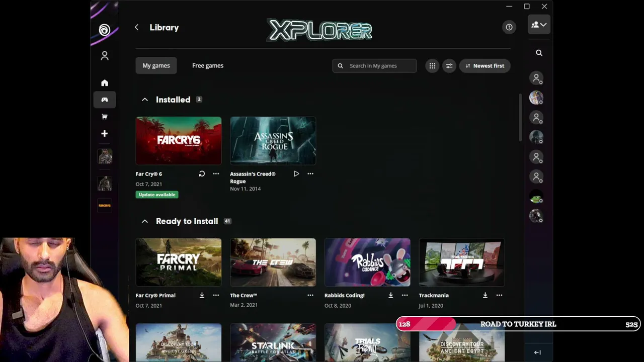This screenshot has width=644, height=362.
Task: Open the Rabbids Coding cover thumbnail
Action: [x=367, y=262]
